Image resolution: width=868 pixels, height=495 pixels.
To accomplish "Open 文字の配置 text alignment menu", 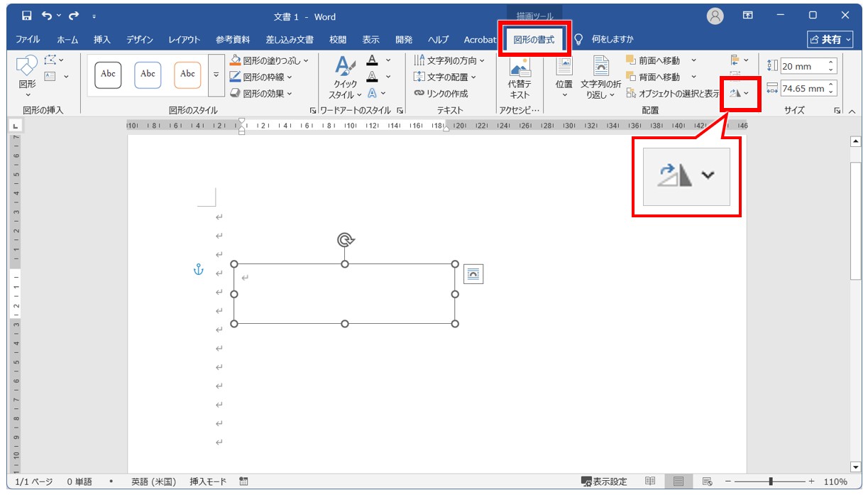I will 445,77.
